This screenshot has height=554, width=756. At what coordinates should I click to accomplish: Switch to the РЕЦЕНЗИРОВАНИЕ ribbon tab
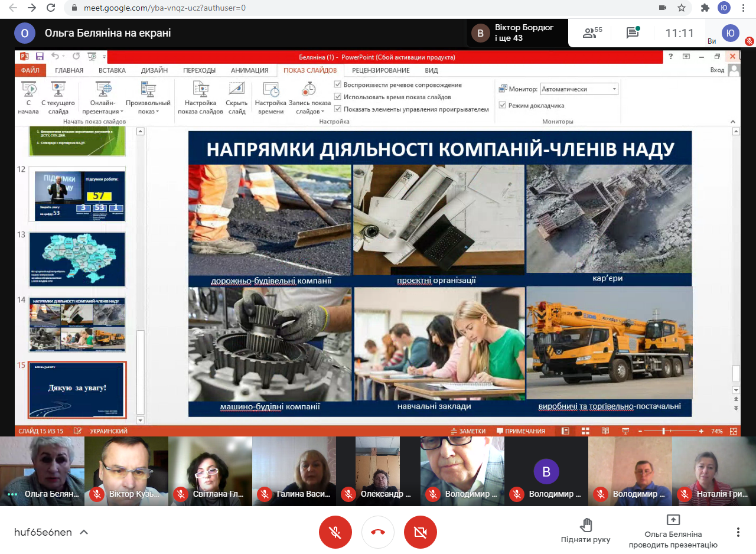click(x=381, y=70)
